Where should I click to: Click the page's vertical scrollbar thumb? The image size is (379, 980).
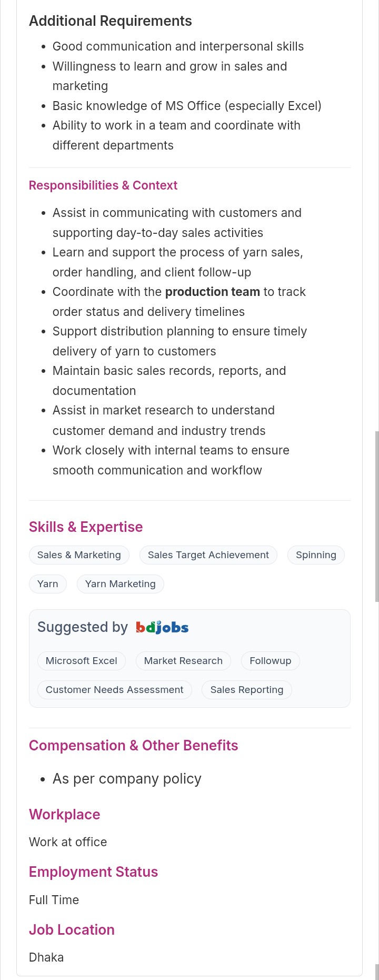pyautogui.click(x=376, y=516)
